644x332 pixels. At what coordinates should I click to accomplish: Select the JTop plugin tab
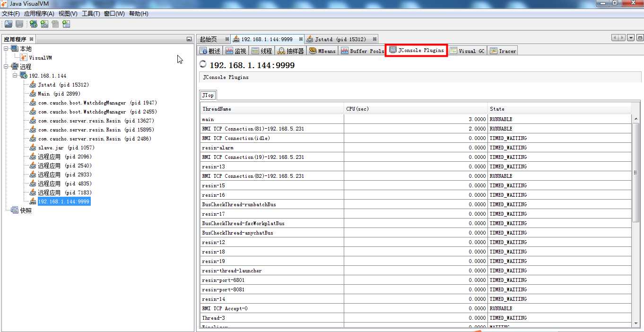[208, 95]
